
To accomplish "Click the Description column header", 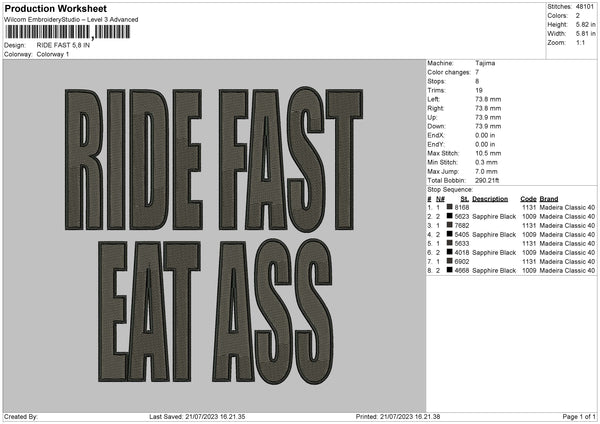I will (492, 198).
